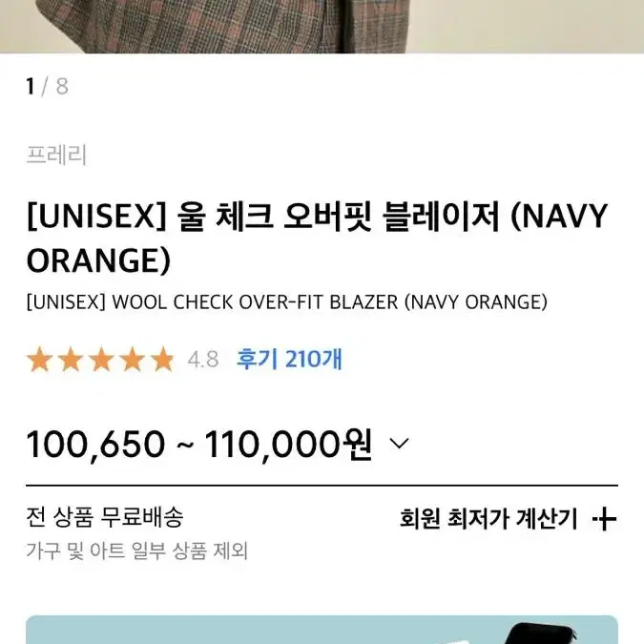Click the 회원 최저가 계산기 label
This screenshot has width=644, height=644.
488,518
